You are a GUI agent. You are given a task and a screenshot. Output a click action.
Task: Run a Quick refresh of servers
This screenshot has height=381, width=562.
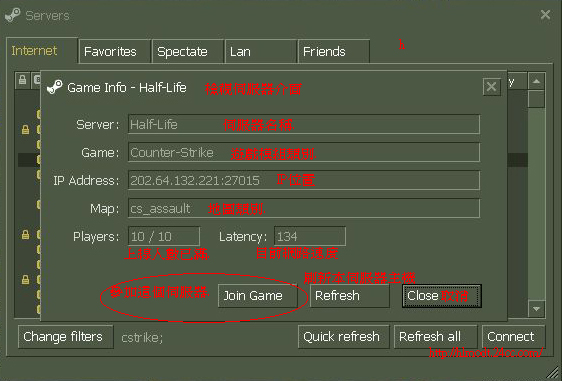pyautogui.click(x=343, y=337)
